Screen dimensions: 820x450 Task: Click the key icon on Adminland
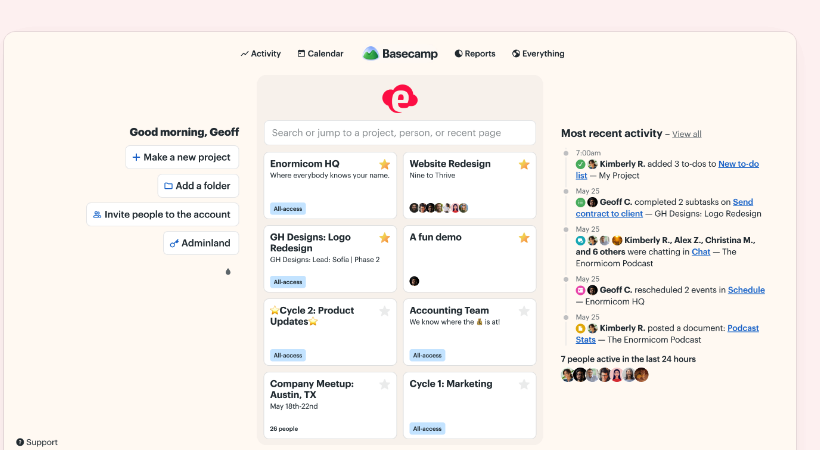click(x=174, y=243)
